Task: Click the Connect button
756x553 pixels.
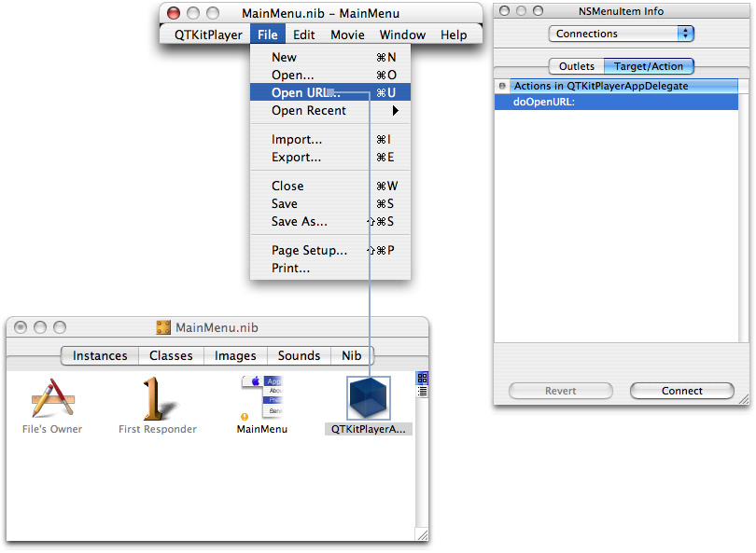Action: point(682,391)
